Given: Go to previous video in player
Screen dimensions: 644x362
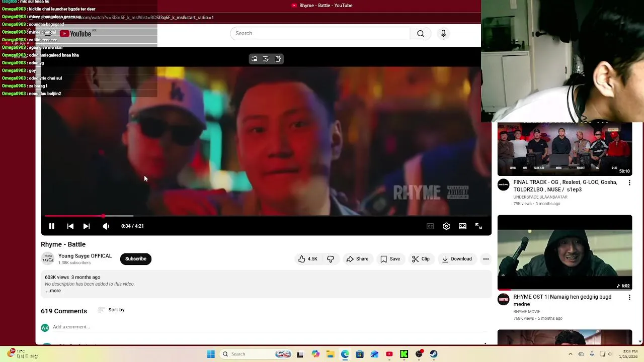Looking at the screenshot, I should [x=70, y=226].
